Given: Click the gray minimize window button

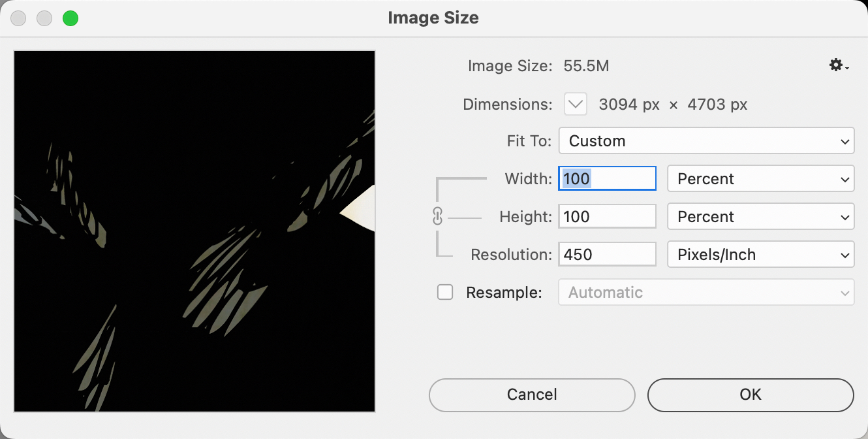Looking at the screenshot, I should click(44, 18).
